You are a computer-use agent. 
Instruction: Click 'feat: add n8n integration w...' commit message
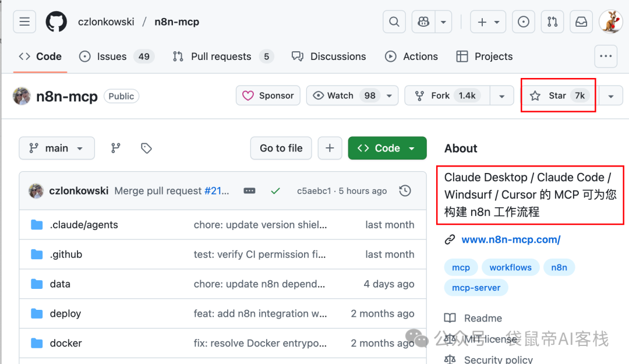tap(260, 314)
